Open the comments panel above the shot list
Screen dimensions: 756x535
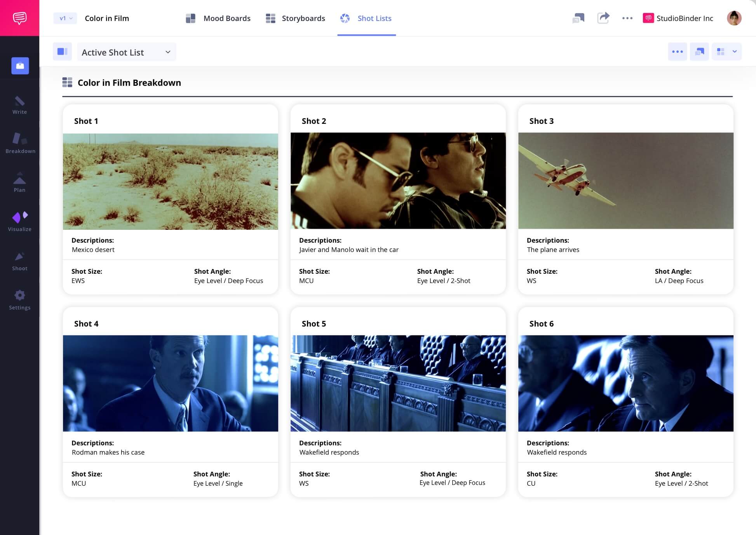tap(699, 52)
